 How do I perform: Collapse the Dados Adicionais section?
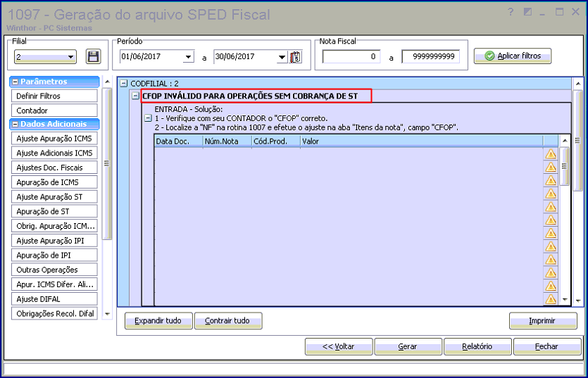[15, 124]
